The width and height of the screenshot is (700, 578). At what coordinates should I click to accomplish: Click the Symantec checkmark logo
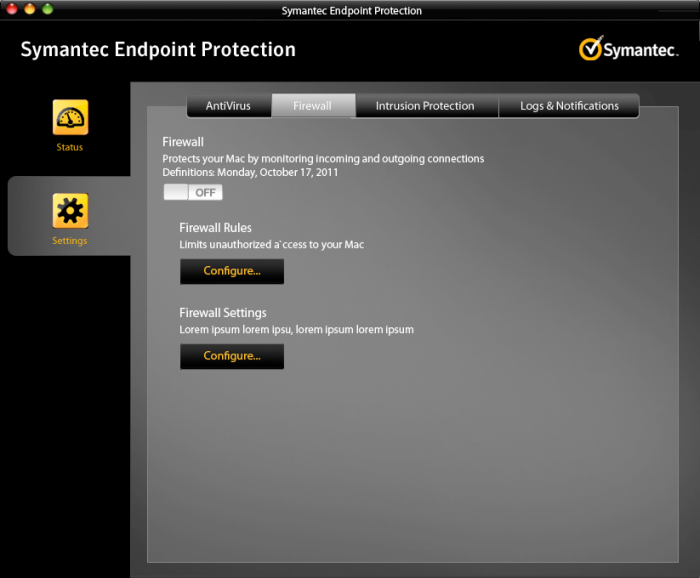(629, 49)
